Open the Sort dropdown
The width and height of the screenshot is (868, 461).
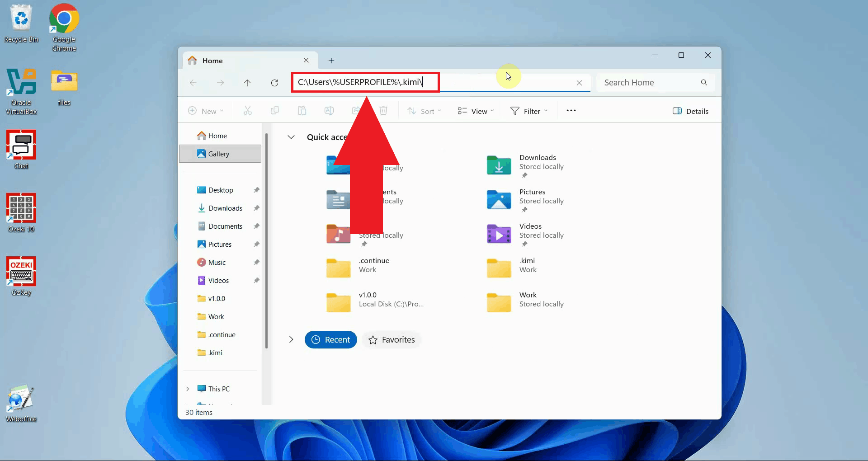coord(424,111)
